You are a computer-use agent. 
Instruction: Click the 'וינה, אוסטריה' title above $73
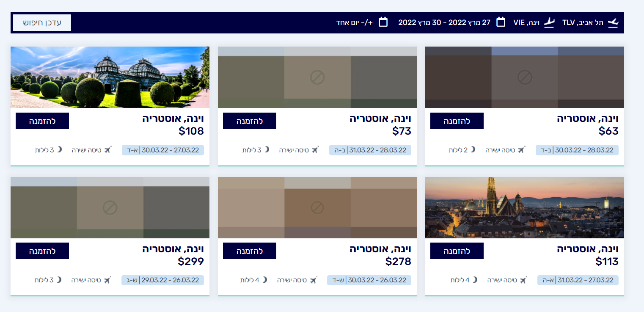click(380, 119)
